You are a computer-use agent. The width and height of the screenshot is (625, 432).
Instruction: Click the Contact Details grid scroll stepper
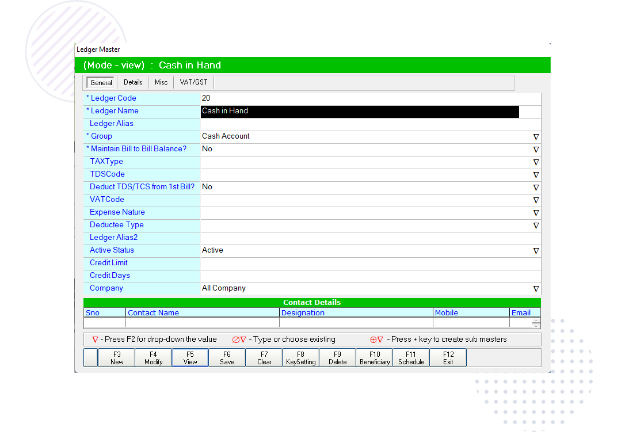point(536,323)
